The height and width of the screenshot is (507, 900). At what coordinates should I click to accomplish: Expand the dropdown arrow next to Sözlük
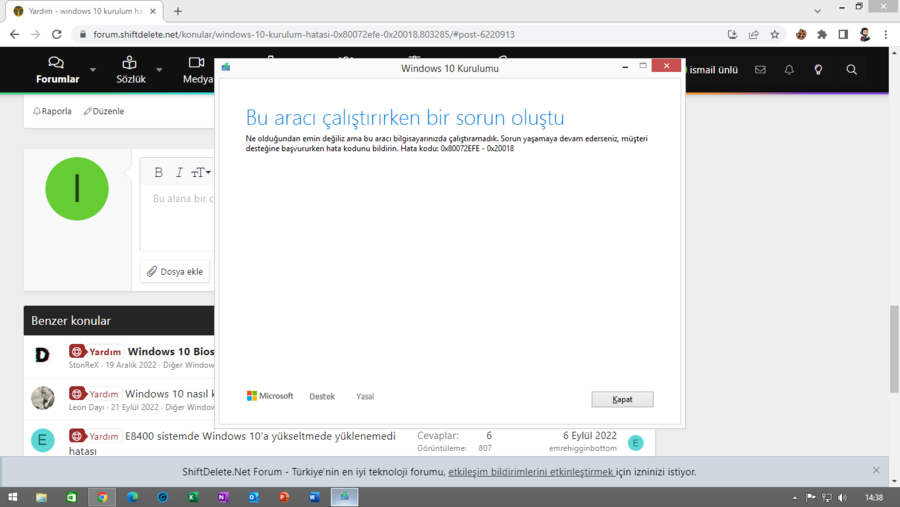point(159,70)
